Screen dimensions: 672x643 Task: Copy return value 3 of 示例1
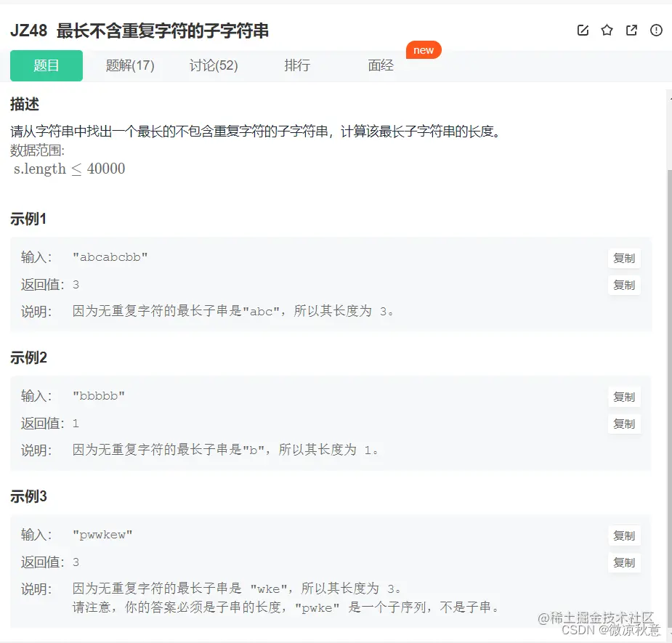tap(623, 286)
